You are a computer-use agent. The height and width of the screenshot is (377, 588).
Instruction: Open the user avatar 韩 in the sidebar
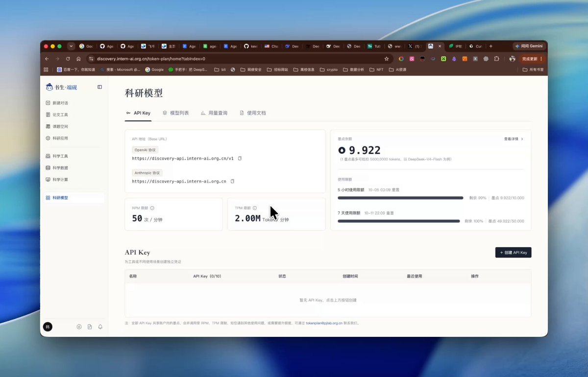pyautogui.click(x=48, y=327)
